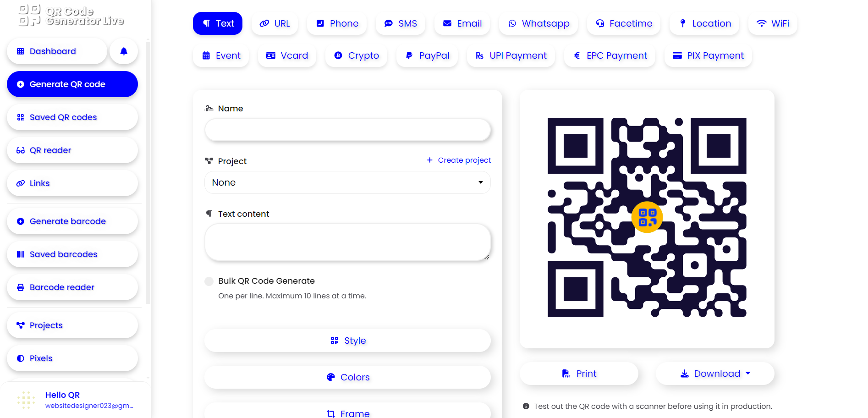Image resolution: width=868 pixels, height=418 pixels.
Task: Select the Phone QR type tab
Action: 337,23
